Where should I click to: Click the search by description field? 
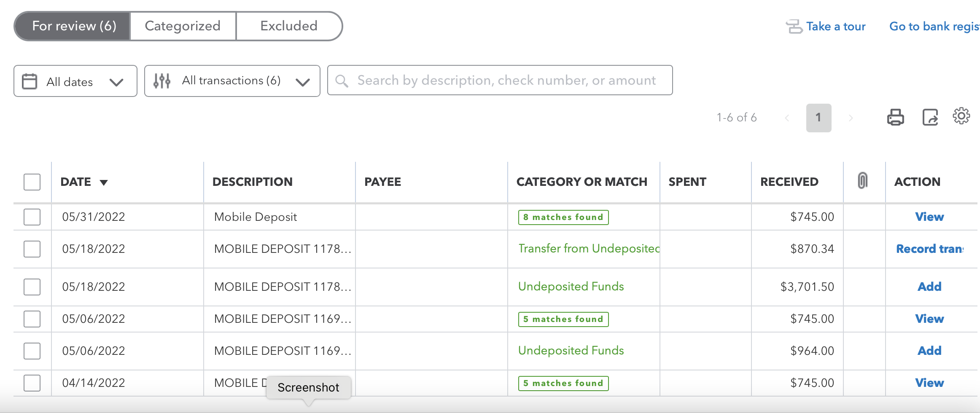506,80
